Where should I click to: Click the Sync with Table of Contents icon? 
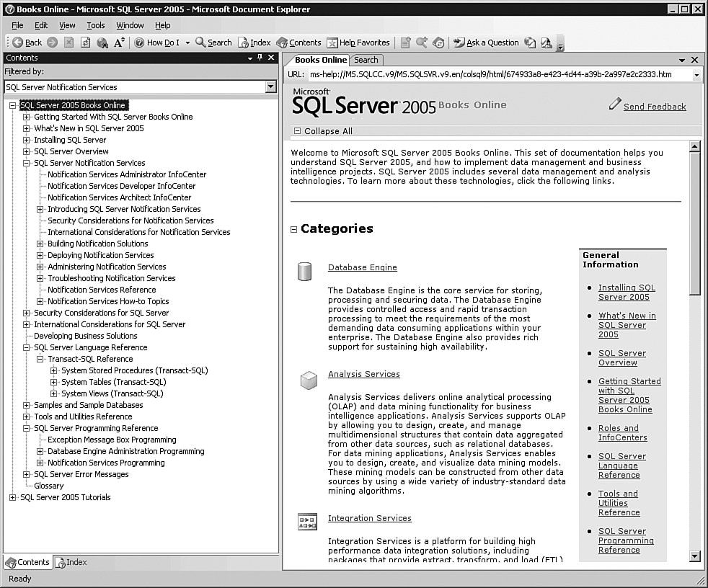point(438,43)
